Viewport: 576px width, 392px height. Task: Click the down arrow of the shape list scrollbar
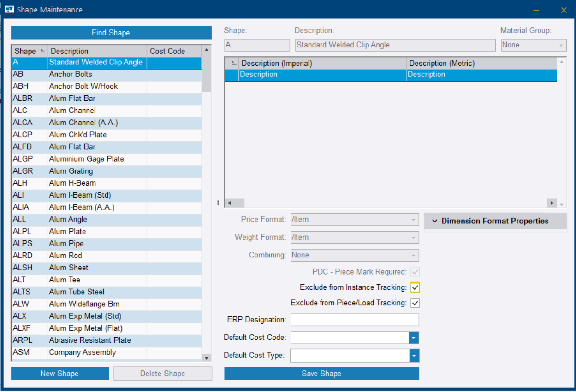pos(206,357)
